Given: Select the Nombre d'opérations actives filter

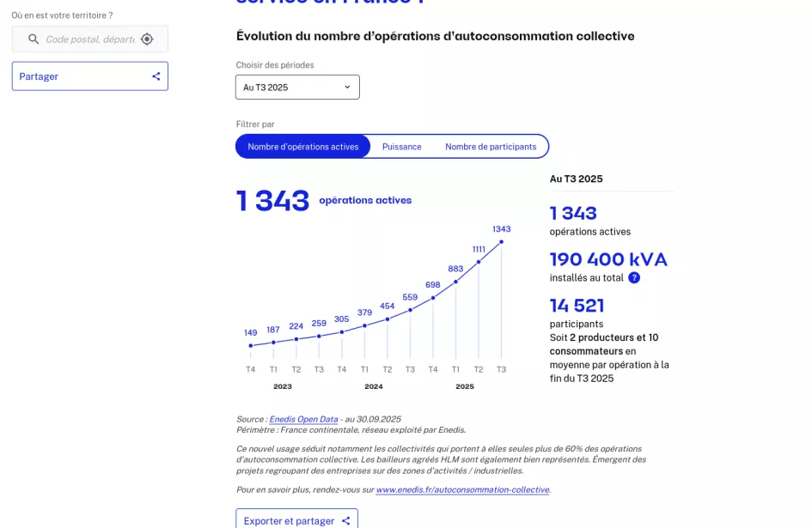Looking at the screenshot, I should tap(303, 147).
